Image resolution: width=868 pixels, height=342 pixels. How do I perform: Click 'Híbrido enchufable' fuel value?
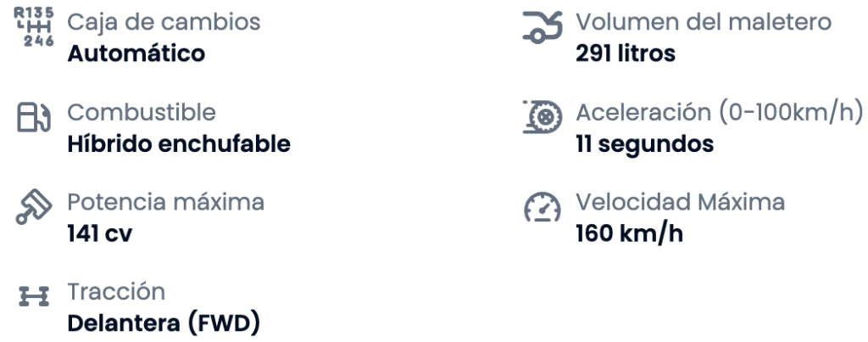pyautogui.click(x=178, y=144)
